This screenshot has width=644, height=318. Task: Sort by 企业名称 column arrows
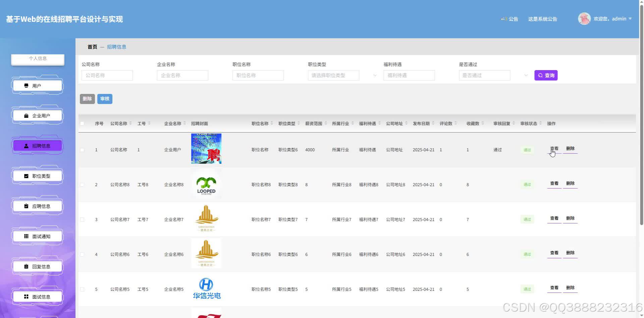(x=184, y=123)
